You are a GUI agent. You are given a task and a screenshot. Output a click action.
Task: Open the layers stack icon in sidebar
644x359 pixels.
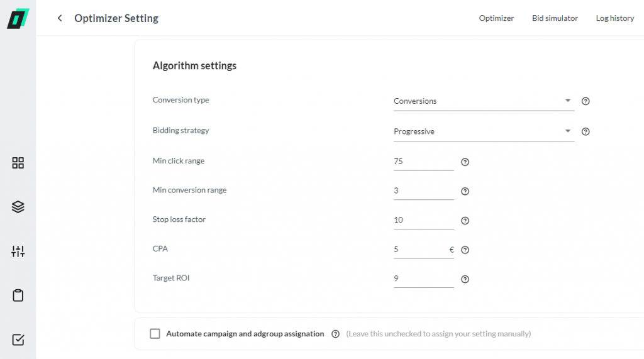point(18,207)
